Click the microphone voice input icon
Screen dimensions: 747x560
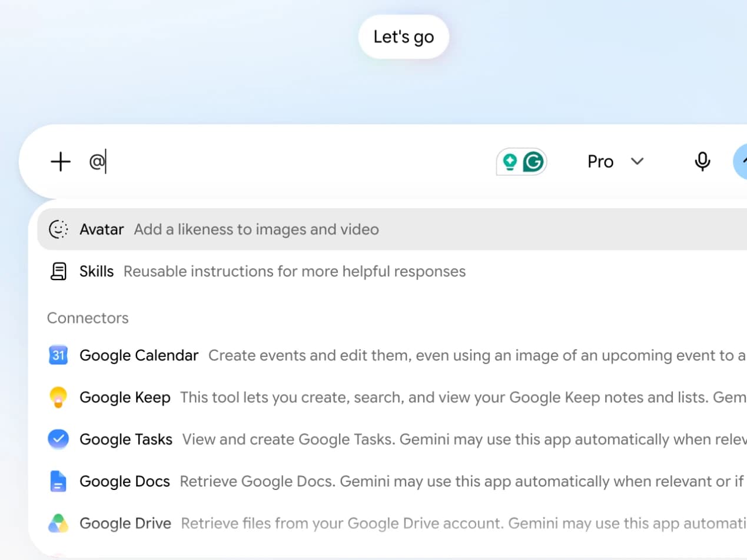point(702,161)
